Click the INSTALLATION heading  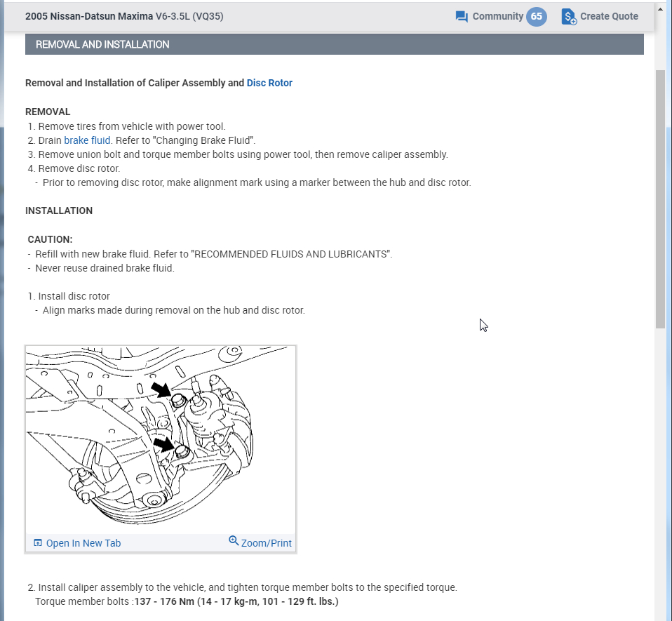(59, 211)
